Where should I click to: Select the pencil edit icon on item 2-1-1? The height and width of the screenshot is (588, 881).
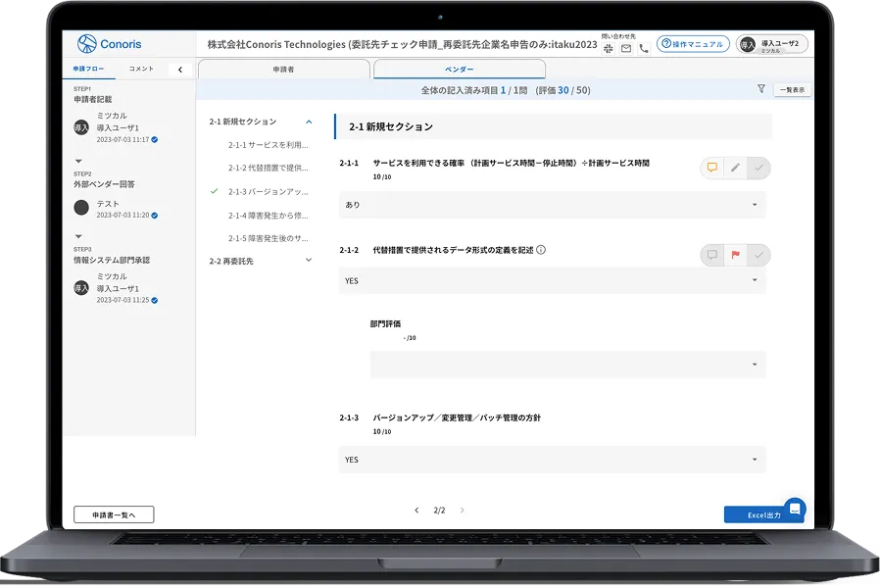tap(735, 168)
